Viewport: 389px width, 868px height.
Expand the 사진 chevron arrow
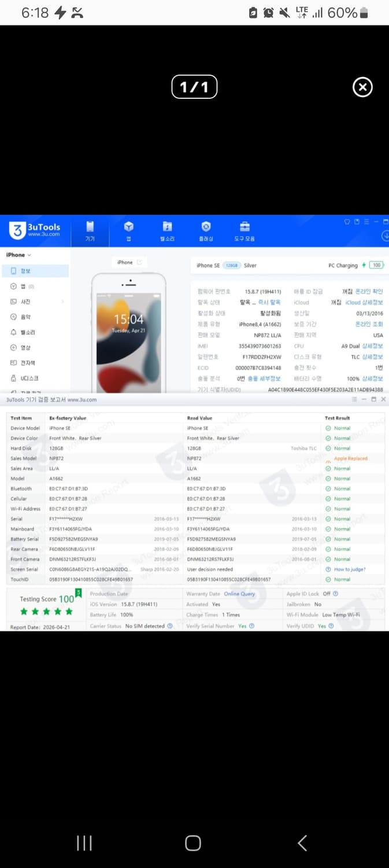click(x=62, y=301)
